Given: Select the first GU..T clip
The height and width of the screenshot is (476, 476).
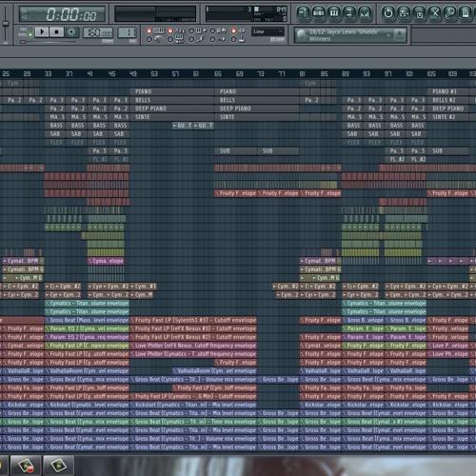Looking at the screenshot, I should (183, 126).
